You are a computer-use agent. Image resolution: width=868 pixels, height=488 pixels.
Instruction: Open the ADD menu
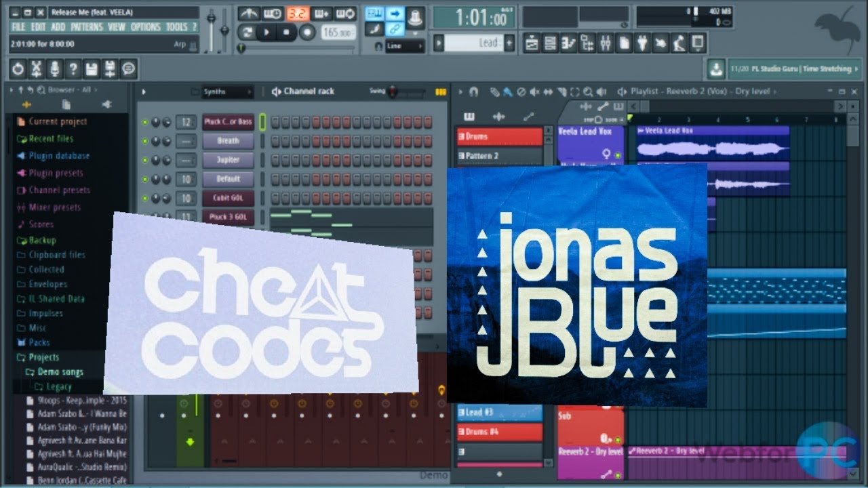point(58,27)
